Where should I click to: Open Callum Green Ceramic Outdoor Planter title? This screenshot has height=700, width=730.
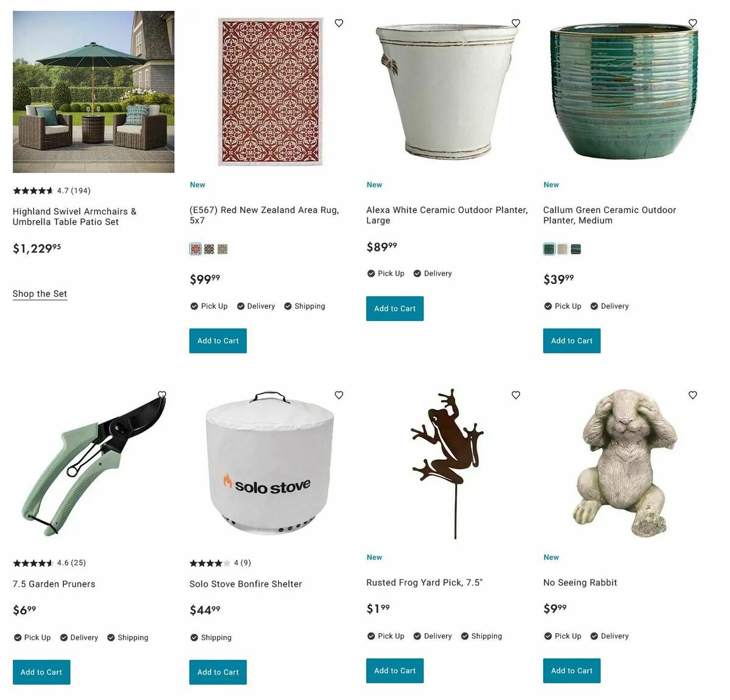point(610,215)
